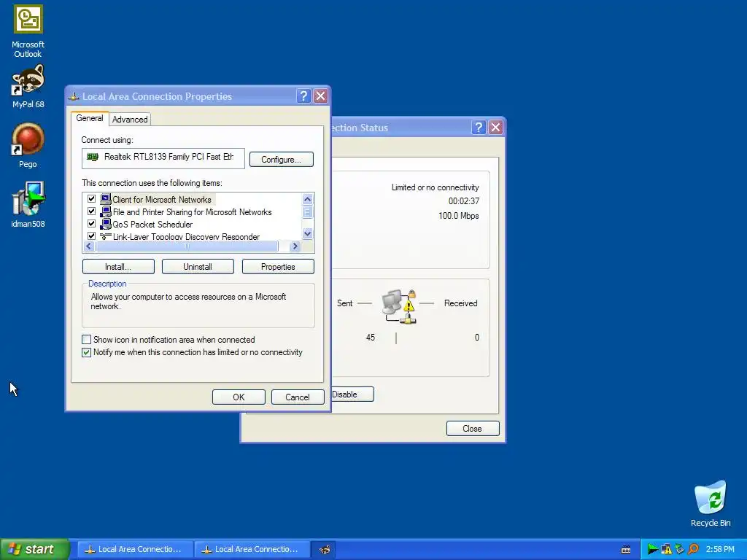This screenshot has width=747, height=560.
Task: Click the Link-Layer Topology Discovery Responder icon
Action: tap(105, 236)
